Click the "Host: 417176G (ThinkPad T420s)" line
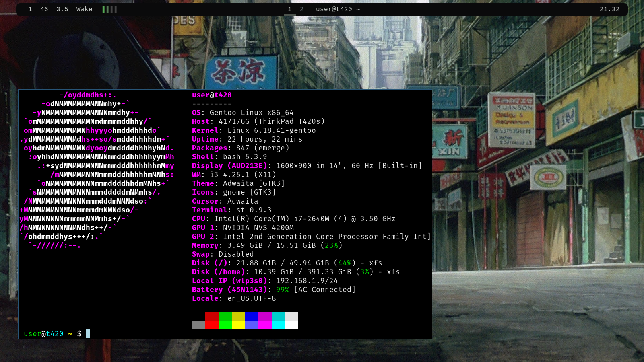This screenshot has height=362, width=644. pyautogui.click(x=258, y=121)
